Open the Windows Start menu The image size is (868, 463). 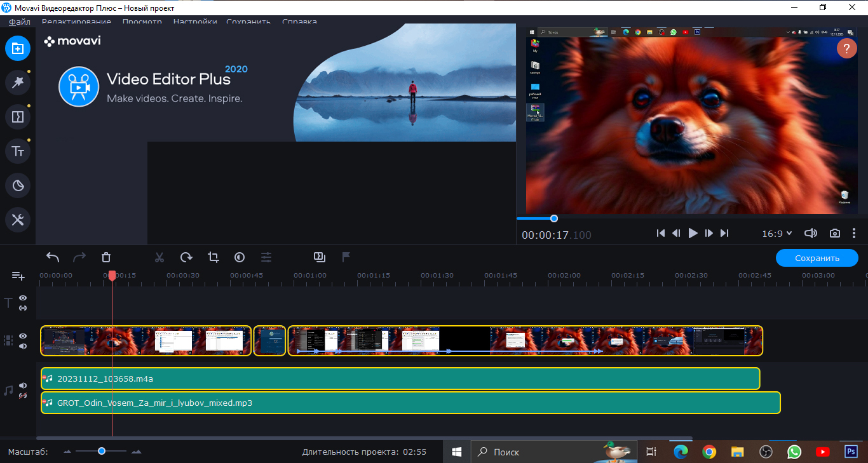click(x=457, y=452)
